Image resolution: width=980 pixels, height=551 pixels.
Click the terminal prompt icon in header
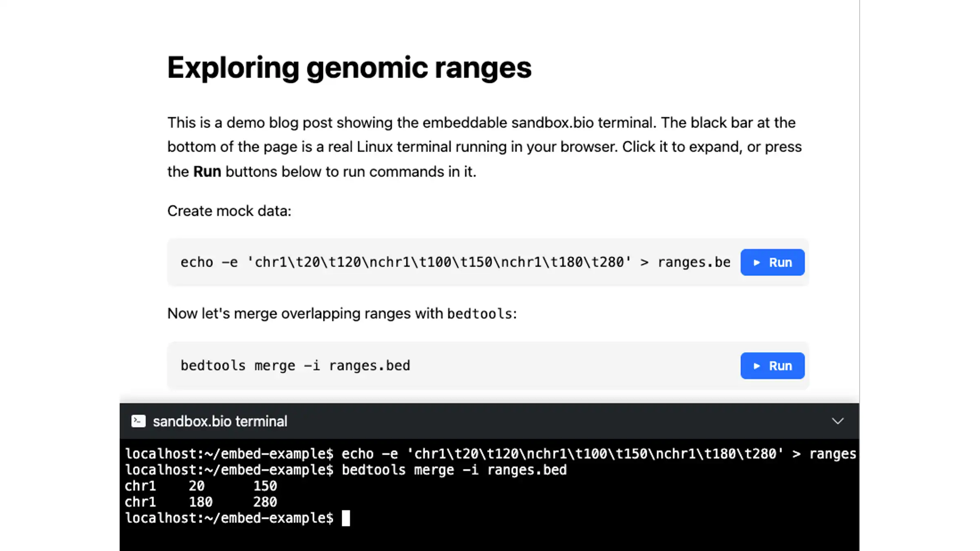[138, 421]
